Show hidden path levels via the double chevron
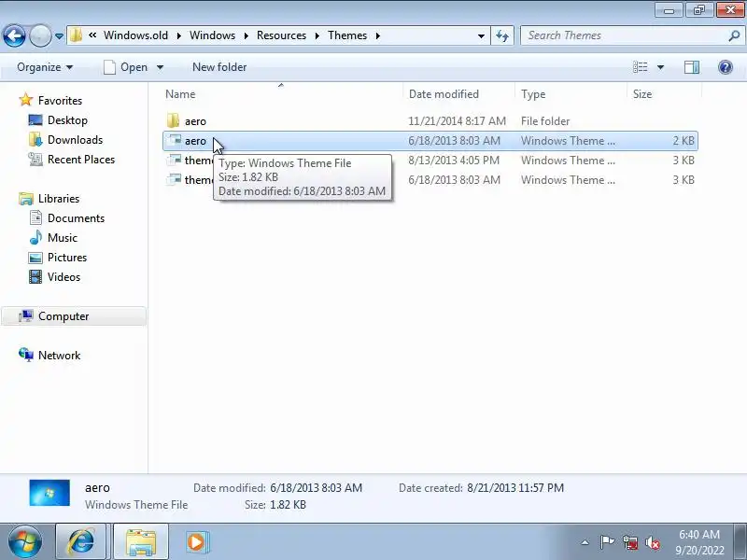Viewport: 747px width, 560px height. [x=92, y=35]
